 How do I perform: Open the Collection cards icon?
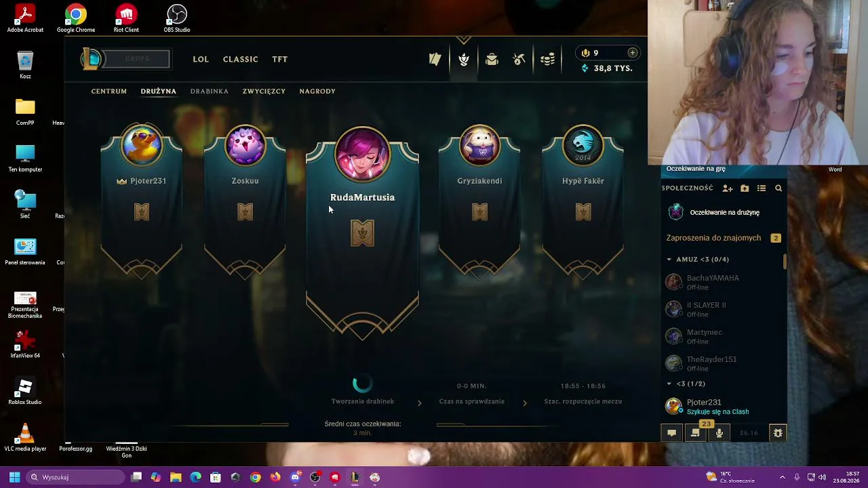(435, 60)
